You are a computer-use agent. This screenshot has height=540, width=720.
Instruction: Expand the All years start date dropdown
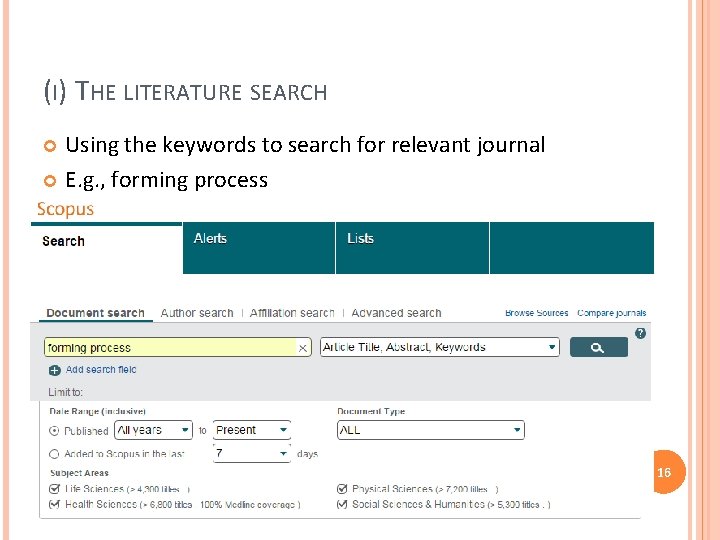pyautogui.click(x=153, y=430)
